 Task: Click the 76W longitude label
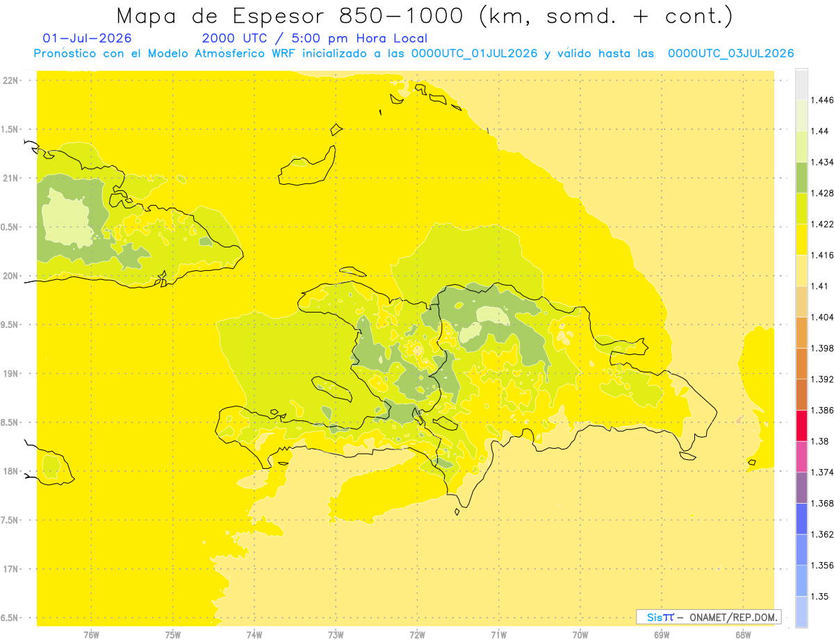pos(91,634)
